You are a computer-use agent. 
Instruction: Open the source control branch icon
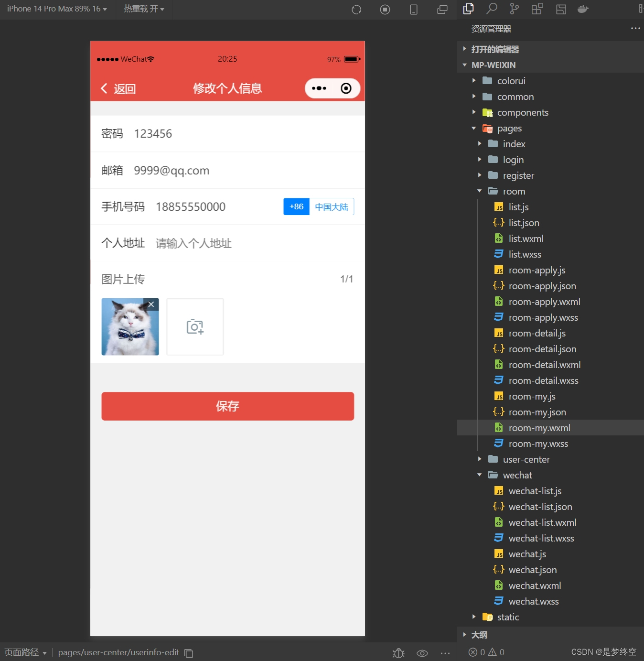coord(514,9)
